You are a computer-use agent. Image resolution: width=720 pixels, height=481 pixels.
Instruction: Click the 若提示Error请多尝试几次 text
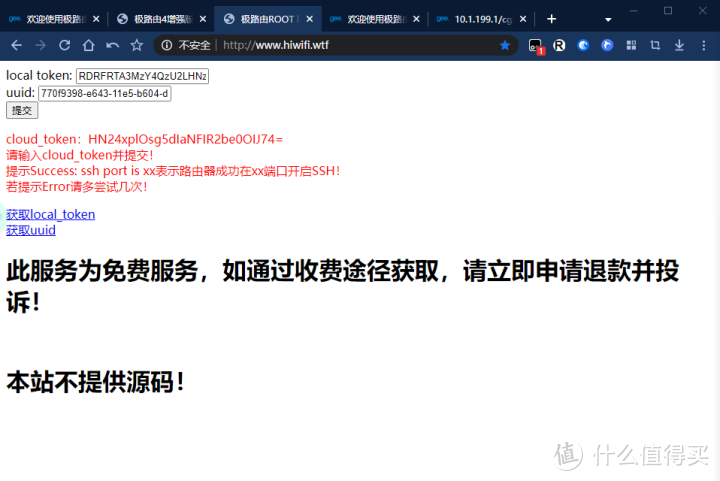click(x=76, y=187)
